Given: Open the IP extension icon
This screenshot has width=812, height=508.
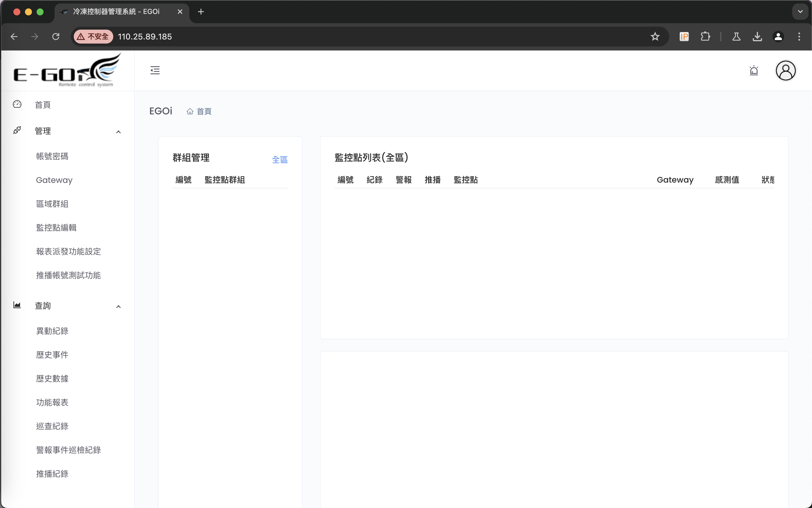Looking at the screenshot, I should coord(684,36).
